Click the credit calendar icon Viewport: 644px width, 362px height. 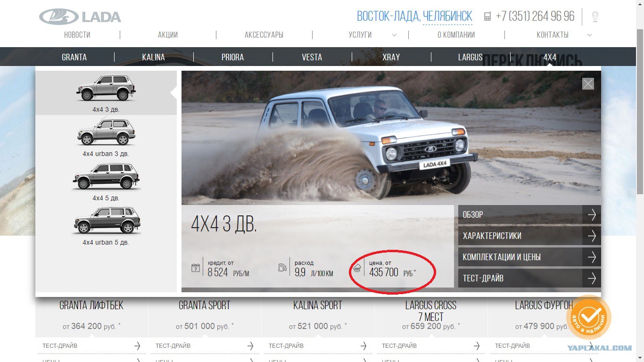pos(196,268)
